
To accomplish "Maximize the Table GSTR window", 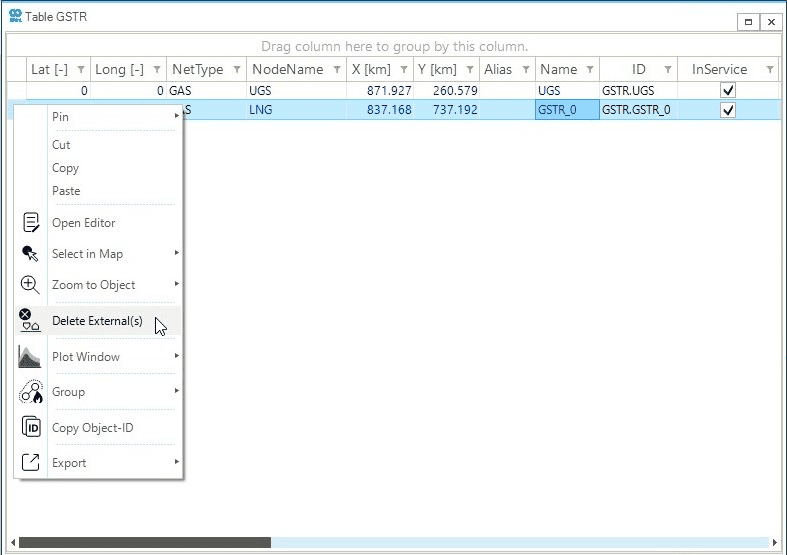I will tap(748, 22).
